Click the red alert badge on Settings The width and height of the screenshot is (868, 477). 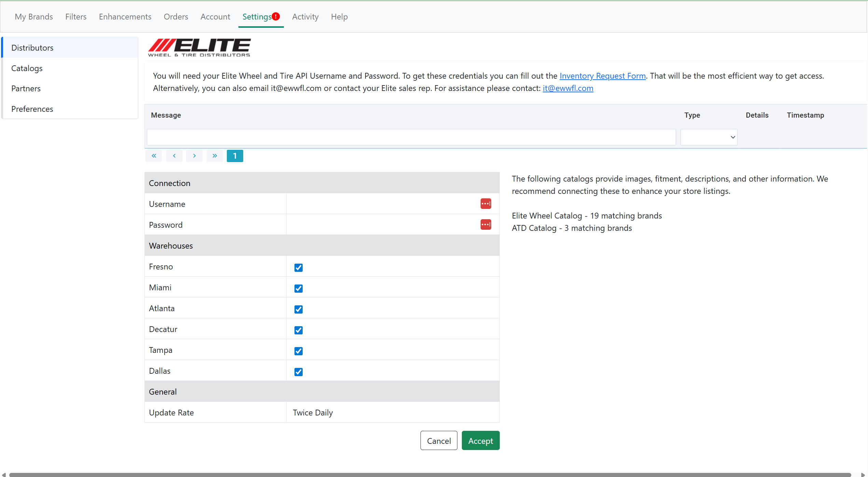click(276, 16)
